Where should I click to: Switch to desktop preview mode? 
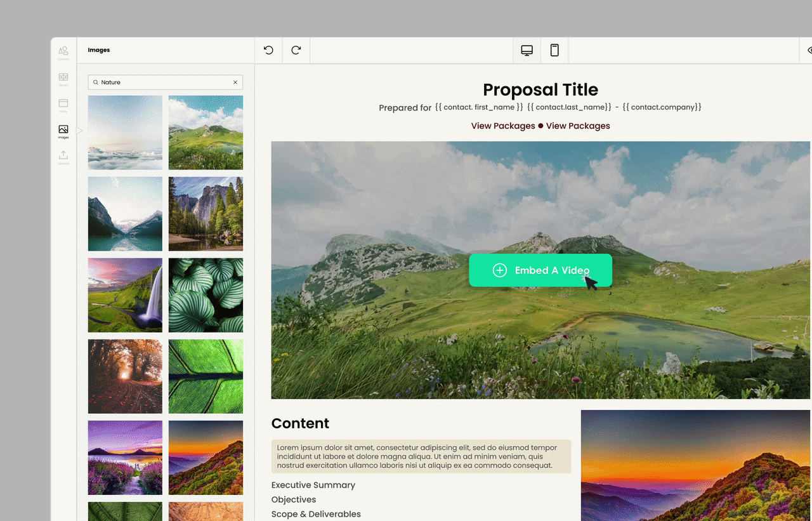(527, 51)
